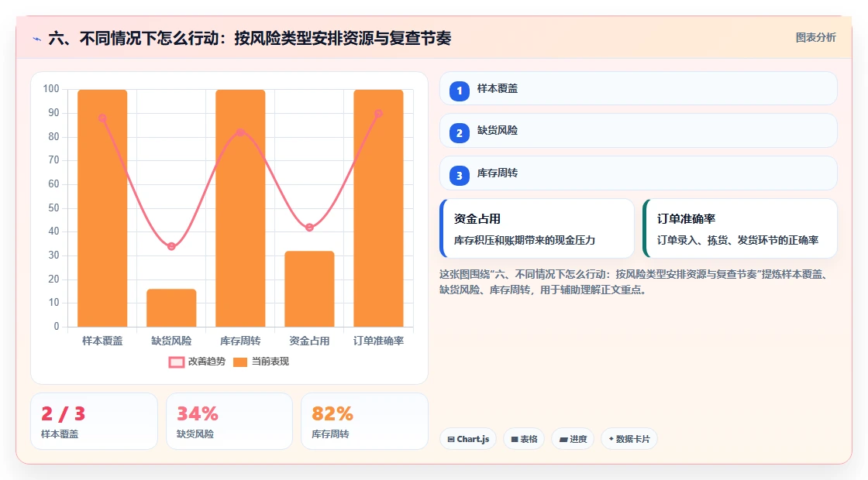
Task: Click the 100 y-axis value
Action: 51,89
